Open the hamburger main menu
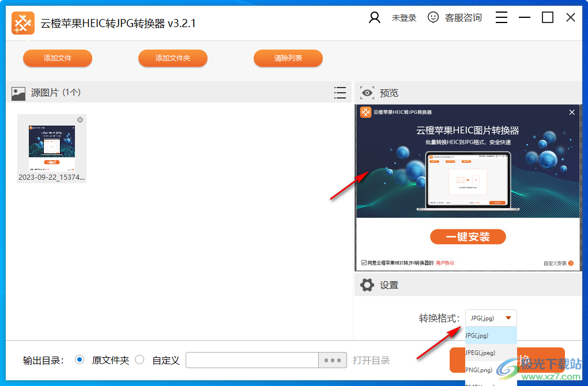 pyautogui.click(x=502, y=17)
